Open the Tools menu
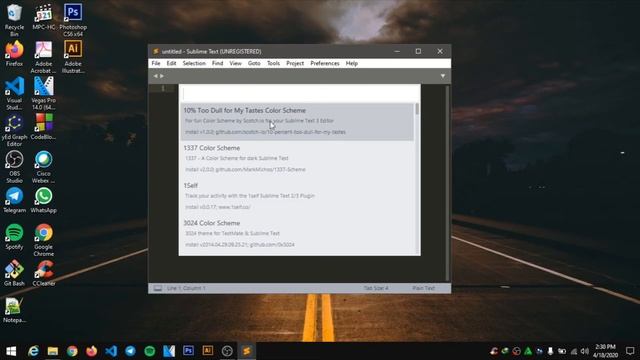The image size is (640, 360). [273, 63]
